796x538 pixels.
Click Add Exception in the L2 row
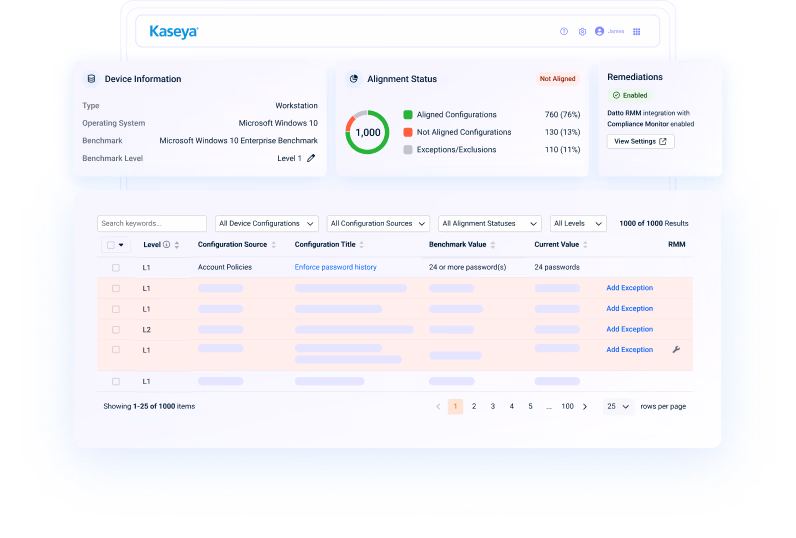click(x=629, y=329)
